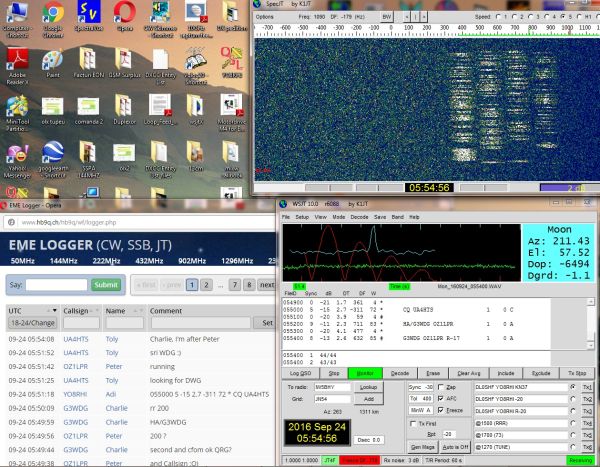Image resolution: width=600 pixels, height=467 pixels.
Task: Open Google Earth shortcut icon
Action: coord(52,154)
